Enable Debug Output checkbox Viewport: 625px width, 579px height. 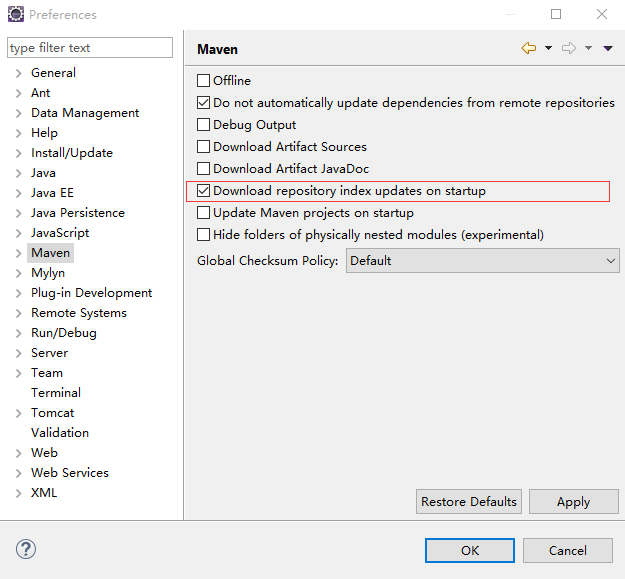tap(203, 124)
